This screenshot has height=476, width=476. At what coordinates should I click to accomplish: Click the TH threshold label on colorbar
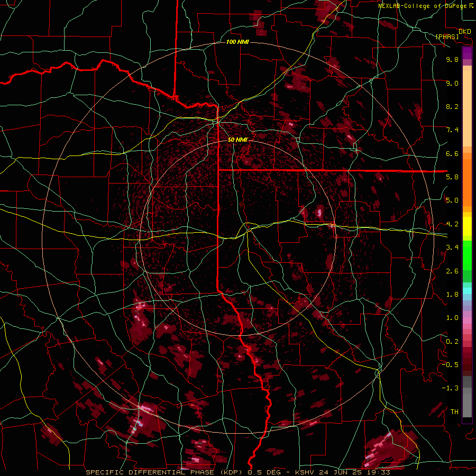coord(454,412)
